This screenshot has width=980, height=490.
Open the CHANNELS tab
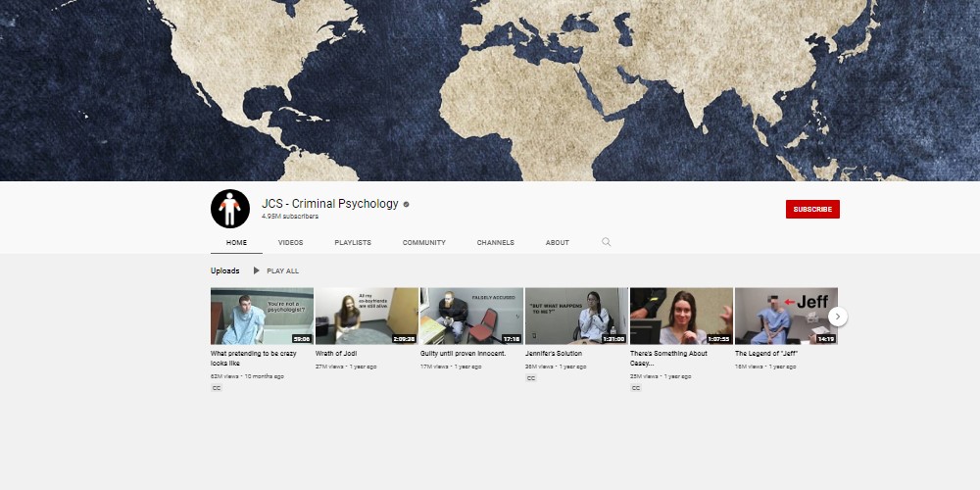pos(496,242)
